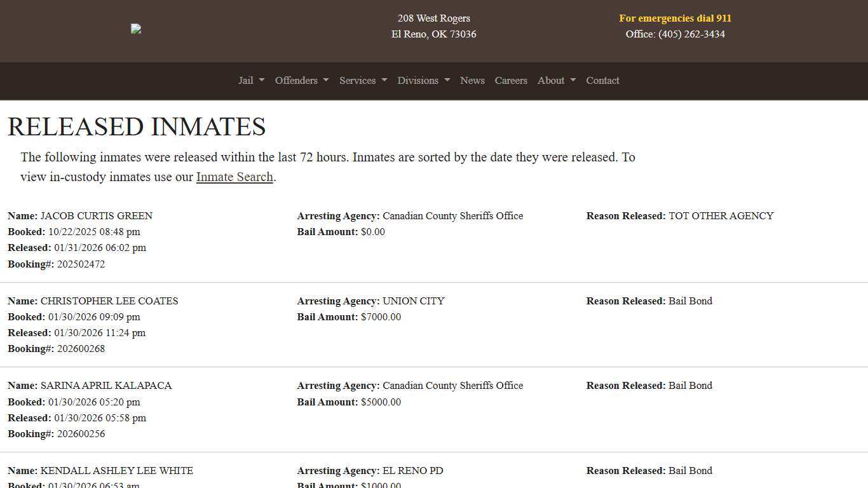Select the News menu item
Image resolution: width=868 pixels, height=488 pixels.
[x=472, y=81]
